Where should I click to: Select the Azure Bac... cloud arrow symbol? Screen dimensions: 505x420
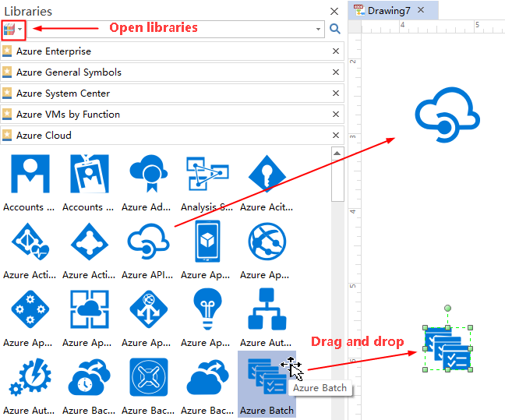207,377
